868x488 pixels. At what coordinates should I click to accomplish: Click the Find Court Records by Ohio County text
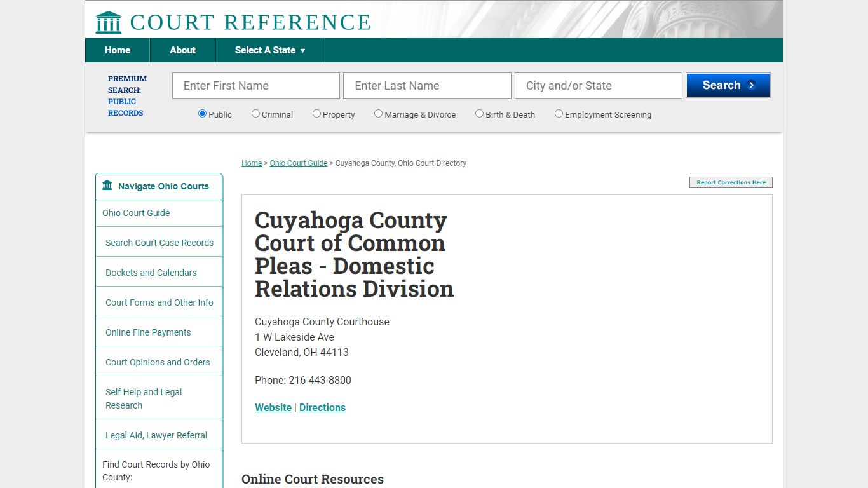pos(156,471)
